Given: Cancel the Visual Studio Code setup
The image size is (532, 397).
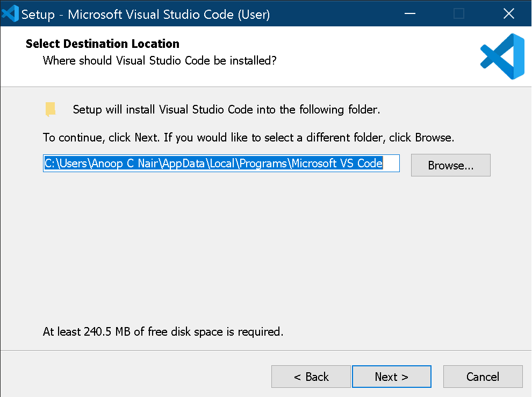Looking at the screenshot, I should coord(483,377).
